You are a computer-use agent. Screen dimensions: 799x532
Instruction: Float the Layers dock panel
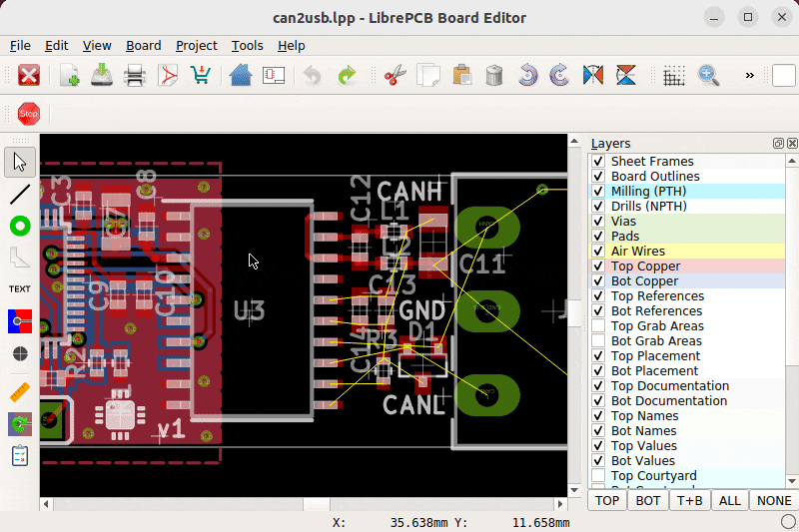(778, 143)
